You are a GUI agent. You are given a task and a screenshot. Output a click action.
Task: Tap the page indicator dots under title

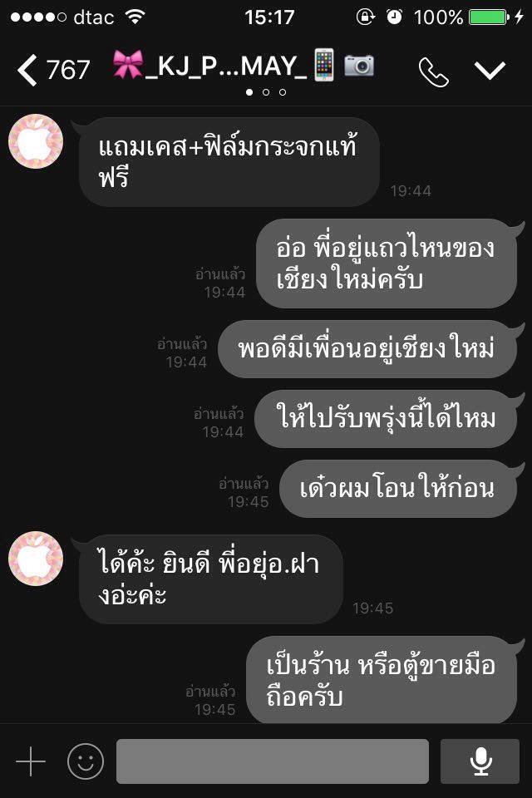click(x=266, y=92)
